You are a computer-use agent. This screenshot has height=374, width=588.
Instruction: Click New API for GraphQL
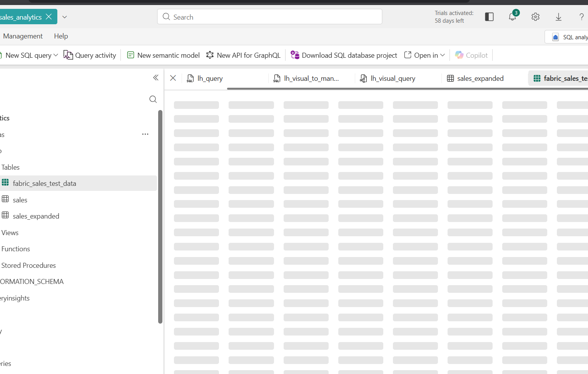(x=243, y=55)
